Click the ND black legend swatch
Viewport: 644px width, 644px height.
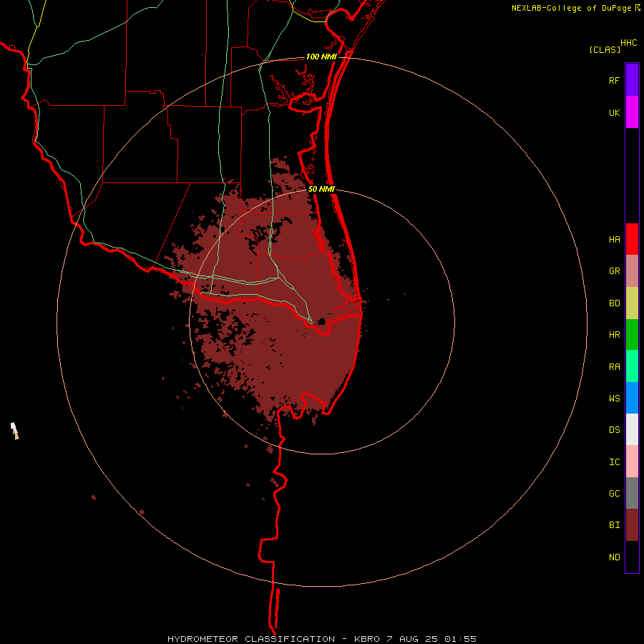coord(632,557)
